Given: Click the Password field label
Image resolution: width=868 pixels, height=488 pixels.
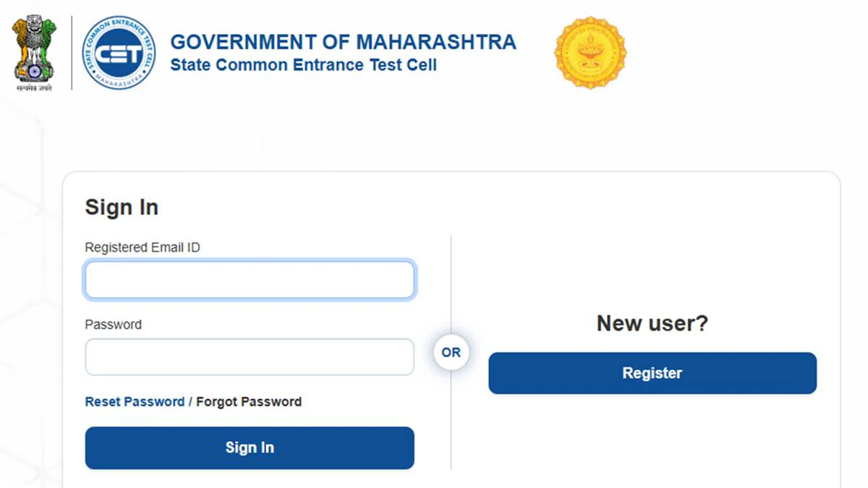Looking at the screenshot, I should pyautogui.click(x=114, y=325).
